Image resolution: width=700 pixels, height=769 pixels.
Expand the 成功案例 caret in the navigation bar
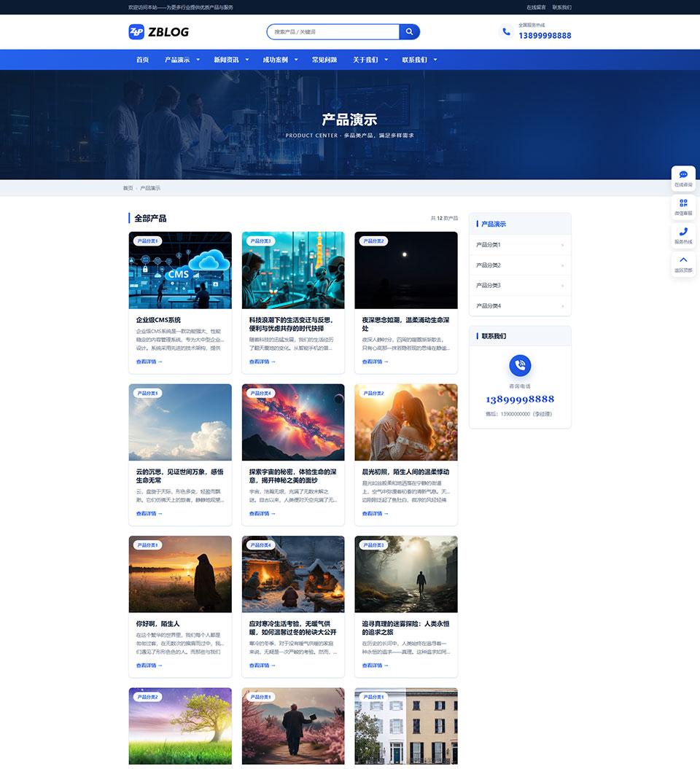pyautogui.click(x=296, y=60)
